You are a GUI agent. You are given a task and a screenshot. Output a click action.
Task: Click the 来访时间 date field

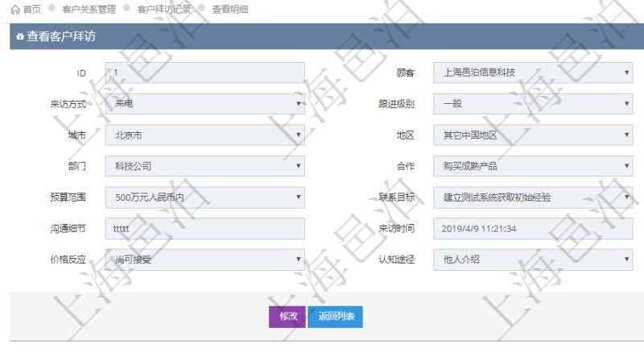pos(533,229)
